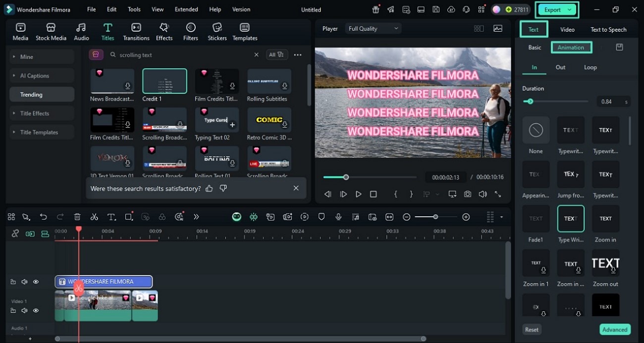Open the Stickers panel
The width and height of the screenshot is (644, 343).
217,32
